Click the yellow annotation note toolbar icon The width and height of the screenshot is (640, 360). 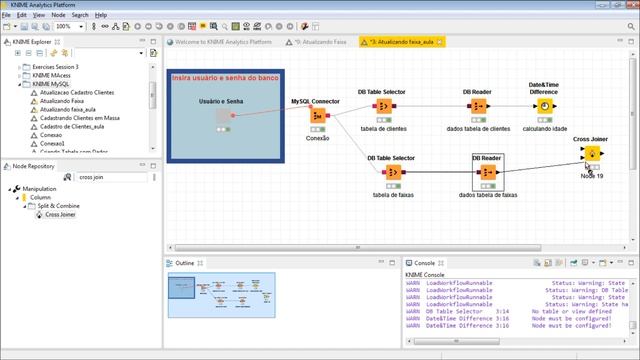[x=203, y=26]
